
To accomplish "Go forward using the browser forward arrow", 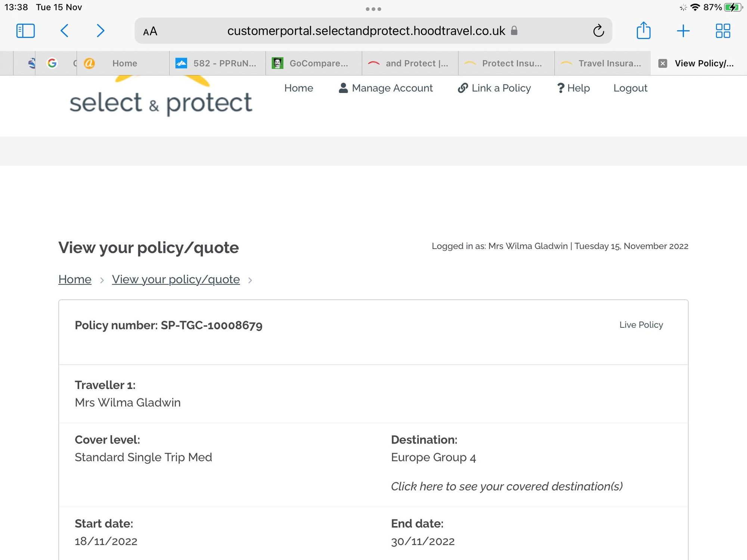I will (100, 31).
